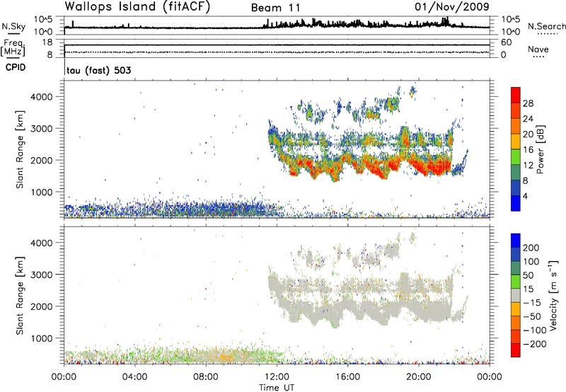The width and height of the screenshot is (566, 392).
Task: Pick the dark blue top of velocity colorbar
Action: [516, 241]
